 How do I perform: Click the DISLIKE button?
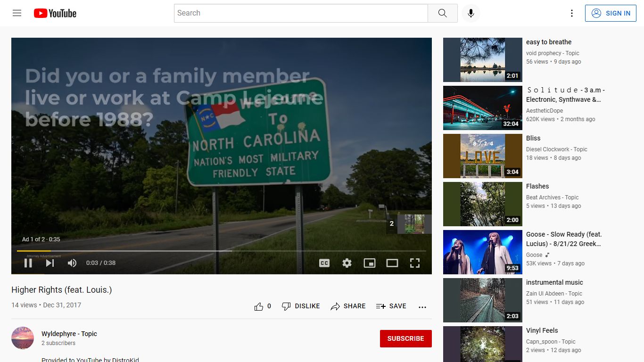(x=301, y=306)
